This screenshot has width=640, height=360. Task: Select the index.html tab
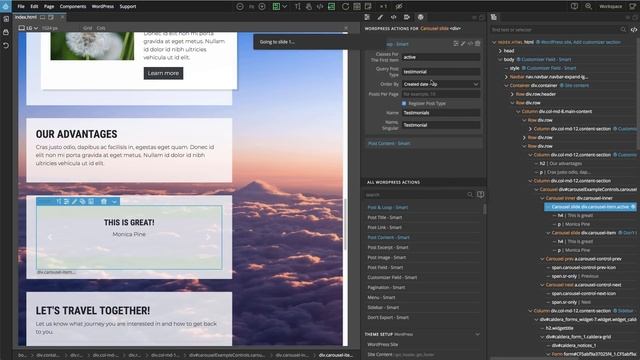click(x=26, y=17)
